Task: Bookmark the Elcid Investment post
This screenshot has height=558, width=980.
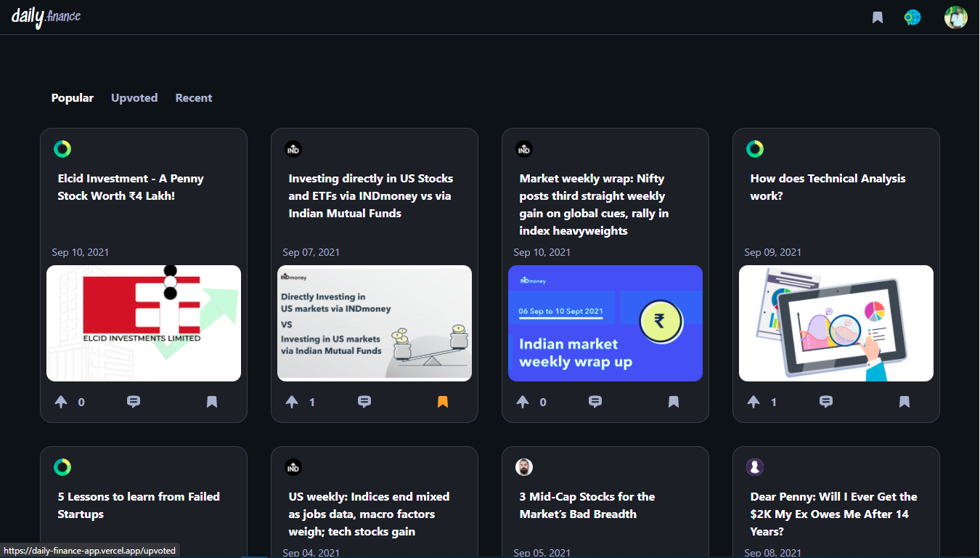Action: pyautogui.click(x=212, y=401)
